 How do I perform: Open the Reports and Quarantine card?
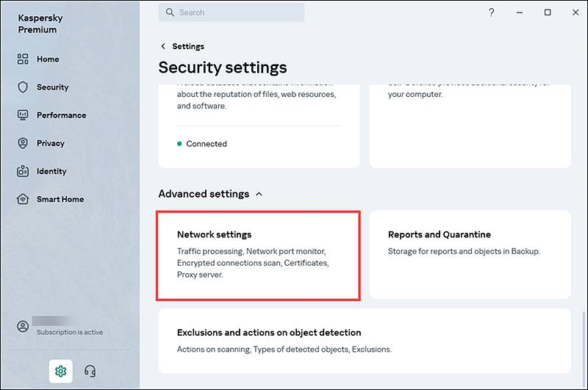(x=470, y=255)
